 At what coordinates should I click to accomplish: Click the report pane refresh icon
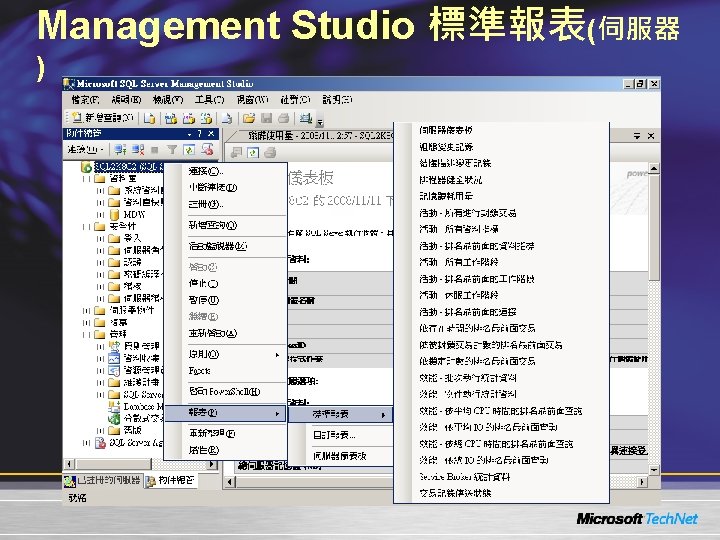(x=253, y=152)
